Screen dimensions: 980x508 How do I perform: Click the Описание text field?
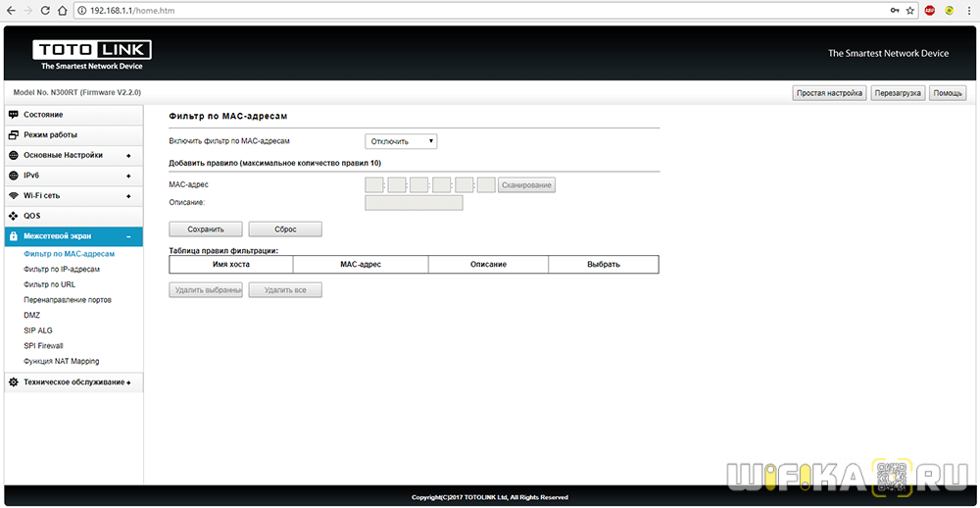(413, 203)
